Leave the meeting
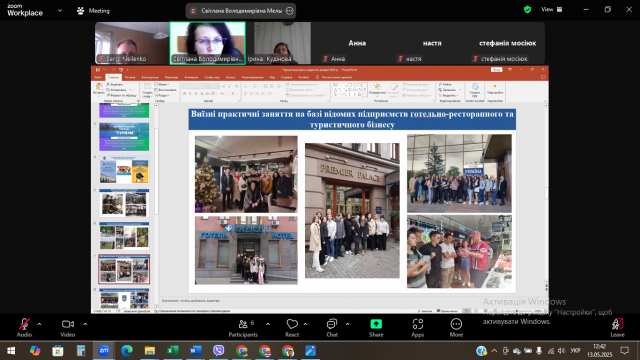This screenshot has width=640, height=360. pos(617,328)
